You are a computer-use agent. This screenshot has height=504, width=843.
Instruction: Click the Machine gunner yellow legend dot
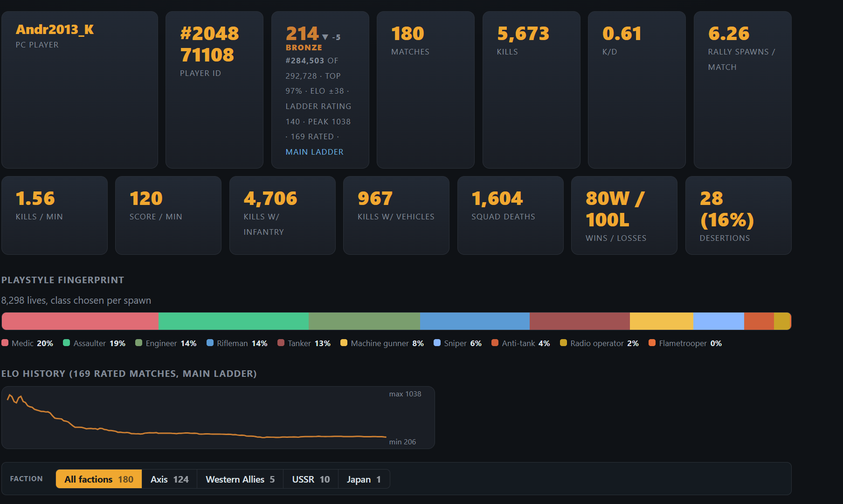click(344, 343)
